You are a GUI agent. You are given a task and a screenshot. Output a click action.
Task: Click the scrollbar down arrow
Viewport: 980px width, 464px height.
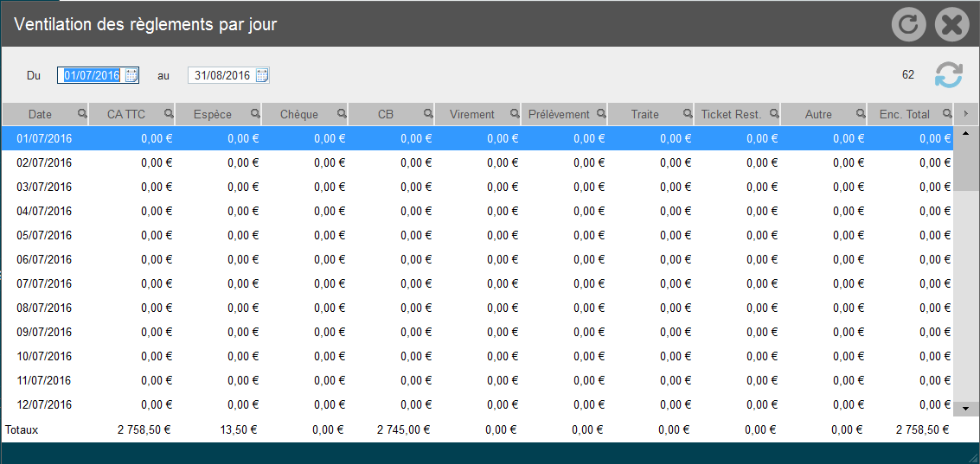[x=965, y=409]
